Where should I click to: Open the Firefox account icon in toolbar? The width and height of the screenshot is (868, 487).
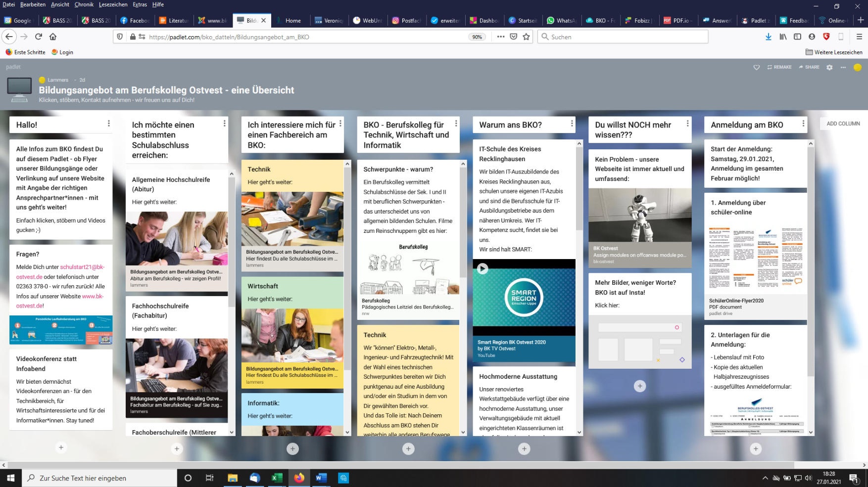pyautogui.click(x=812, y=37)
